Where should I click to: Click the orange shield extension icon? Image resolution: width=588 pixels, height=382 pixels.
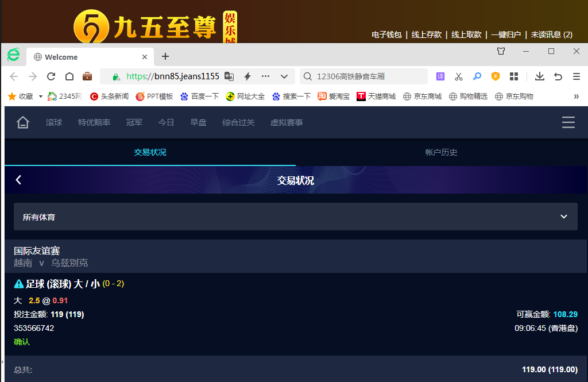(x=496, y=76)
